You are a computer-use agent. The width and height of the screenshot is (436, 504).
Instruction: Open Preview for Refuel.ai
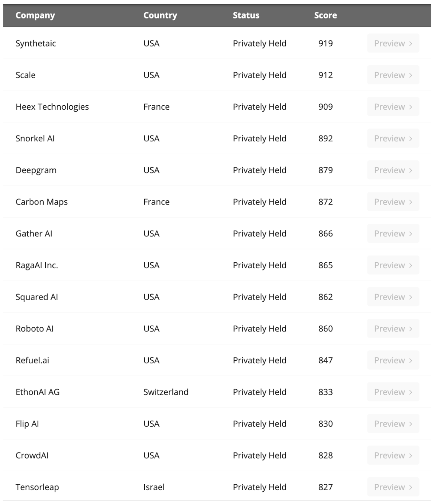393,360
